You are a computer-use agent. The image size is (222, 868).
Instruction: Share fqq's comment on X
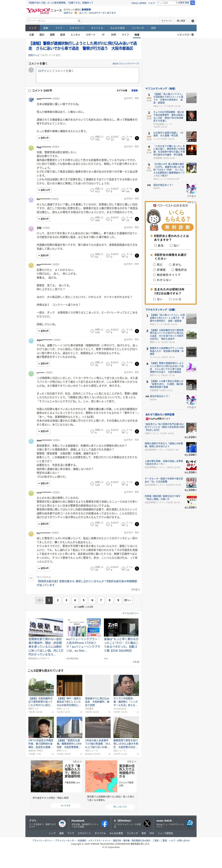137,190
